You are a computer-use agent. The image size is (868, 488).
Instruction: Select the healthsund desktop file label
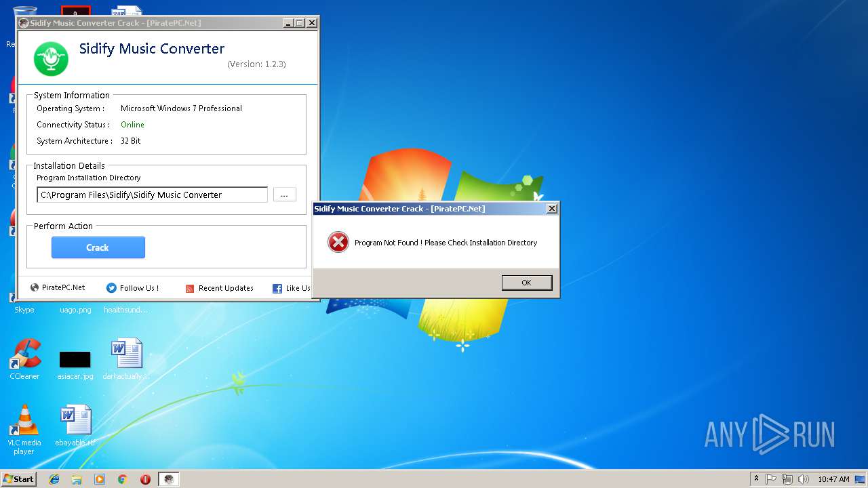[x=126, y=310]
